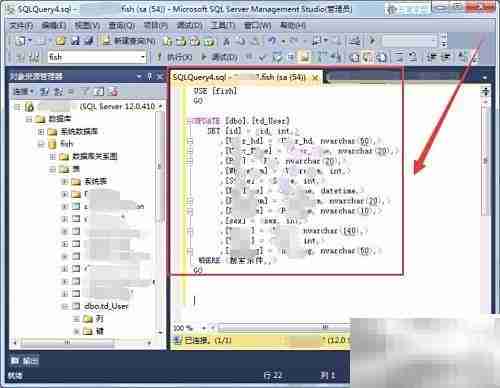Viewport: 500px width, 388px height.
Task: Open the 100 % zoom dropdown in editor
Action: [204, 328]
